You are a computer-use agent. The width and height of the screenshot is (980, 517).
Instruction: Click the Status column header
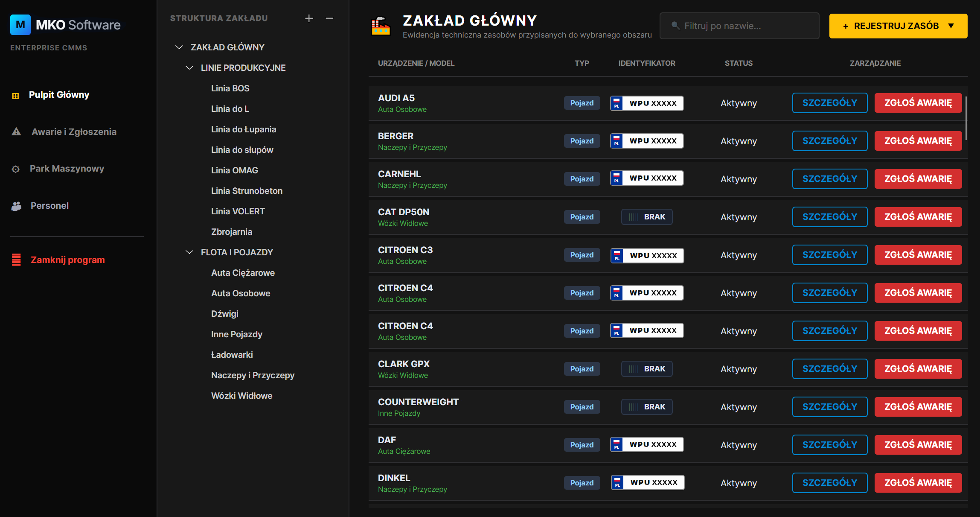point(739,63)
